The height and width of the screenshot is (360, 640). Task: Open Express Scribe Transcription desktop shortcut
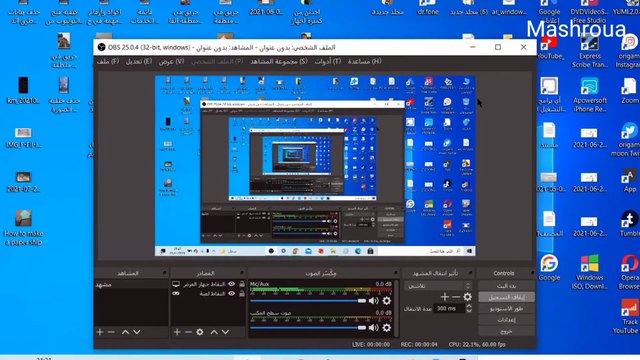pos(589,51)
